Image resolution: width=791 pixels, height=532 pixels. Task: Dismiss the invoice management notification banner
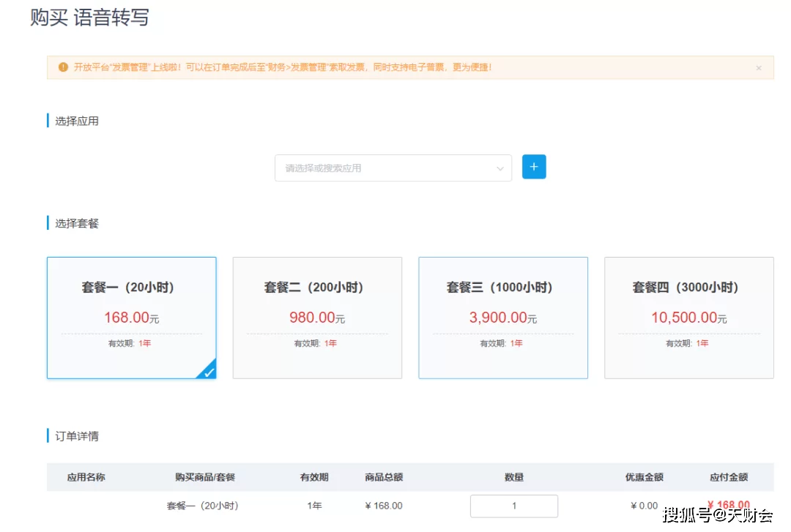click(x=758, y=68)
